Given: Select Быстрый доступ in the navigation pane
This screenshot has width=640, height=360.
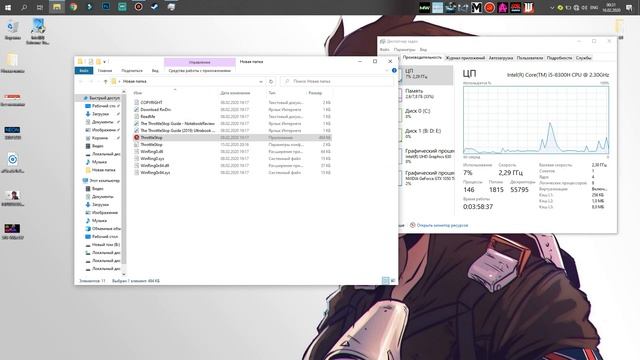Looking at the screenshot, I should coord(101,98).
